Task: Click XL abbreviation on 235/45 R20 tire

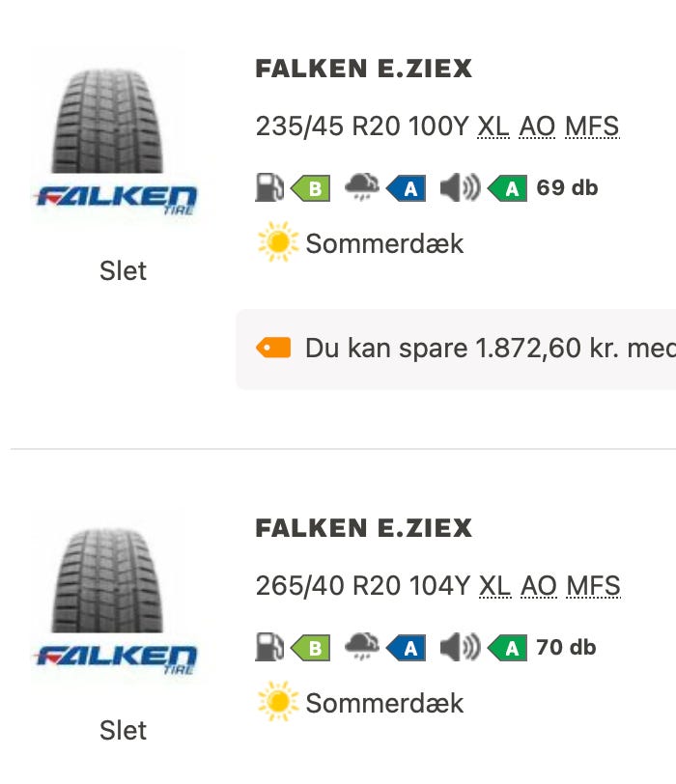Action: click(x=493, y=126)
